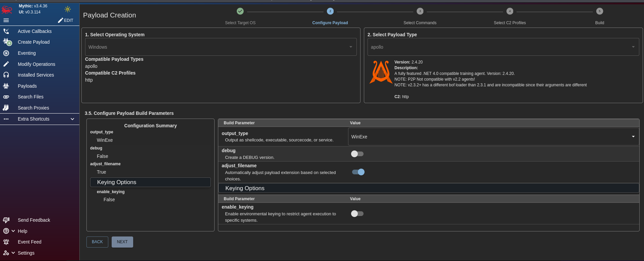Expand the Settings chevron

point(13,253)
